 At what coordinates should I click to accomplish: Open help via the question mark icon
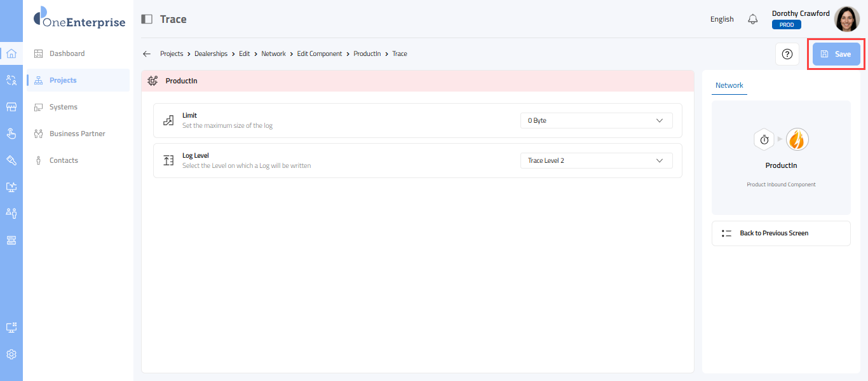(x=787, y=54)
